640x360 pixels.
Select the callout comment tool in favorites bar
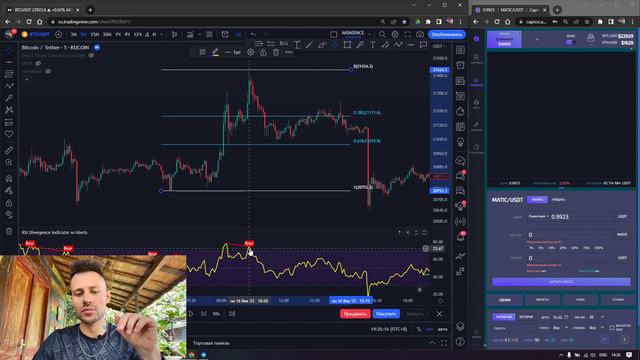coord(423,44)
